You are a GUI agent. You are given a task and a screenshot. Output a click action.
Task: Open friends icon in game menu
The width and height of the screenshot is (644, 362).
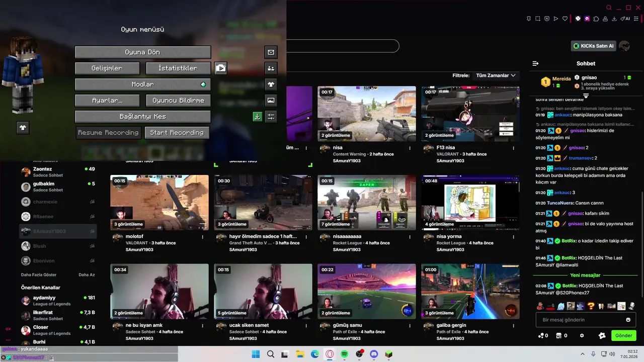pos(271,68)
